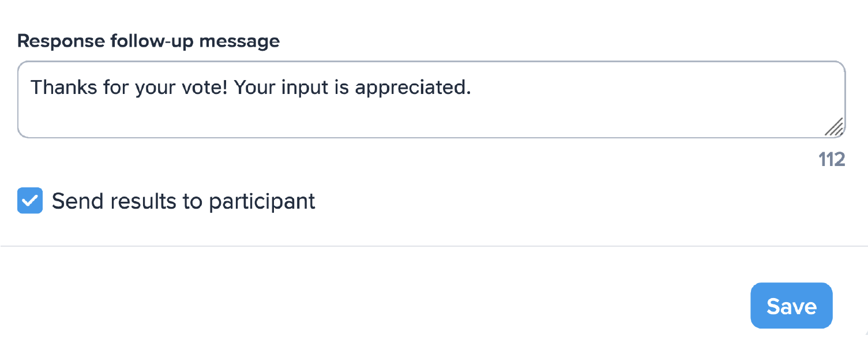Click the "Send results to participant" label text
868x343 pixels.
[x=183, y=201]
